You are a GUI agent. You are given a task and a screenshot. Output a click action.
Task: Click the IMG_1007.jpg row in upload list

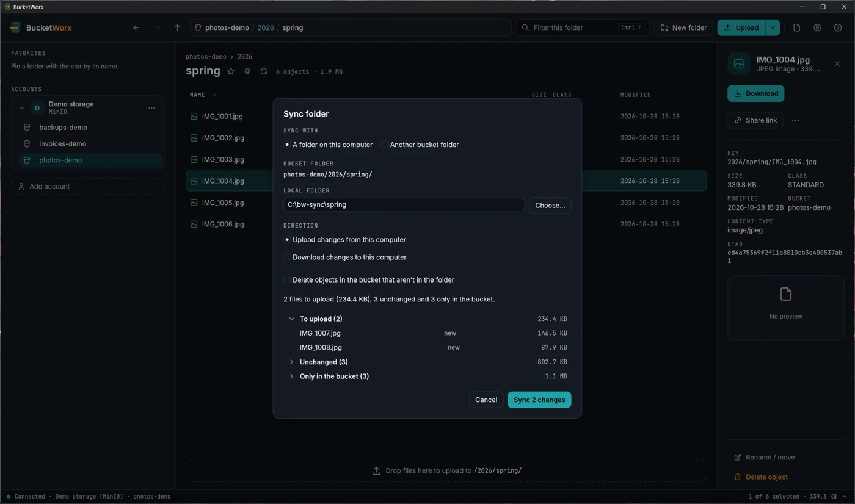click(x=428, y=333)
